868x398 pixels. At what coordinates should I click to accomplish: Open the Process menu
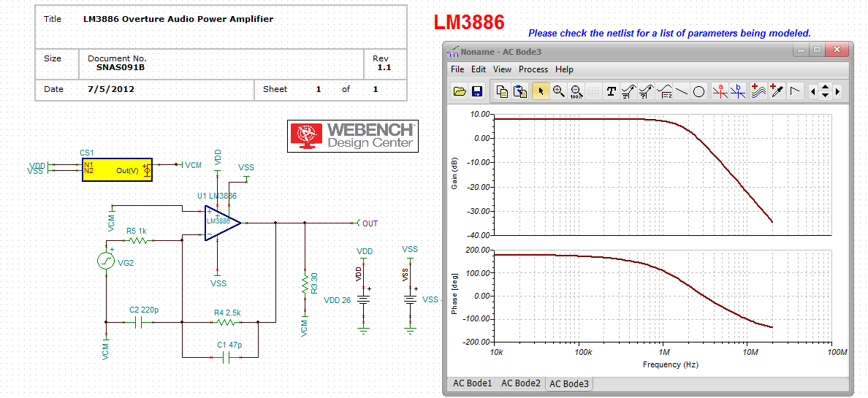point(533,69)
